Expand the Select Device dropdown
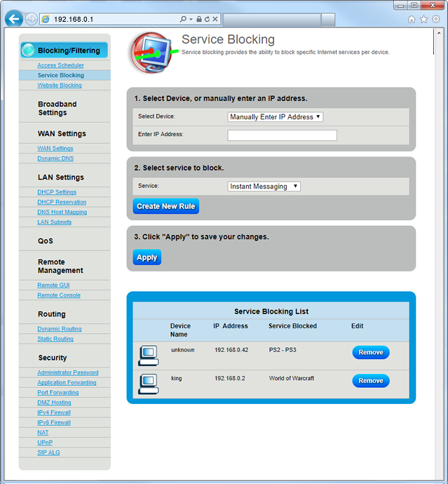The width and height of the screenshot is (448, 484). [x=275, y=117]
